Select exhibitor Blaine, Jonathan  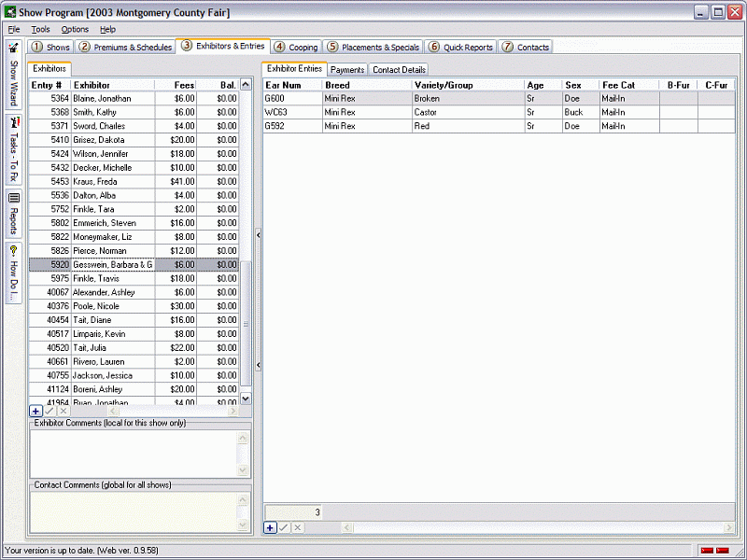pos(134,99)
